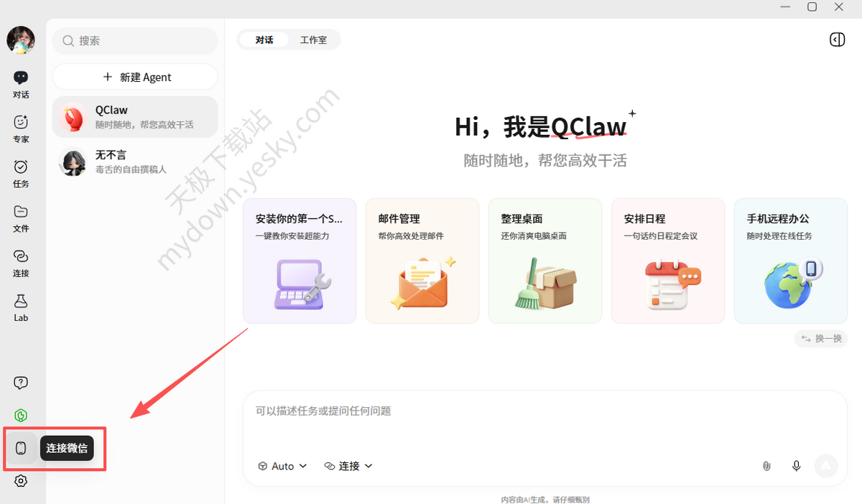The width and height of the screenshot is (862, 504).
Task: Maximize the application window
Action: pos(812,6)
